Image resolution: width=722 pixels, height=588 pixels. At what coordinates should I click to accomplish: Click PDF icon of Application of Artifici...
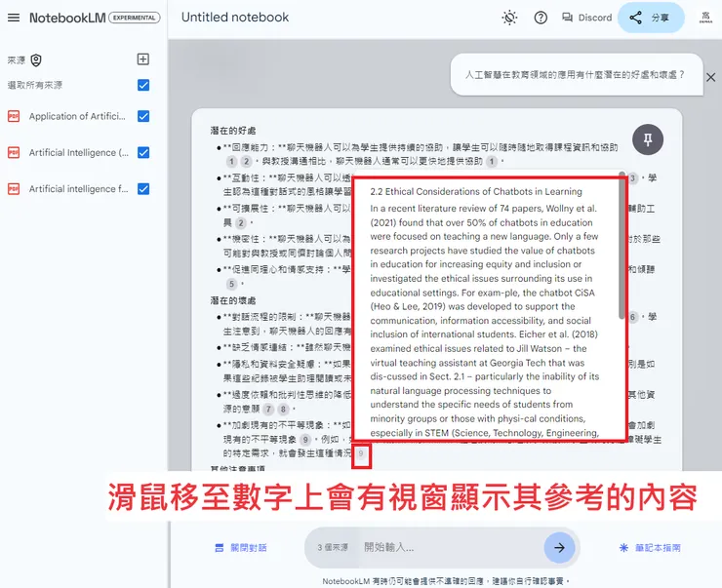coord(14,116)
